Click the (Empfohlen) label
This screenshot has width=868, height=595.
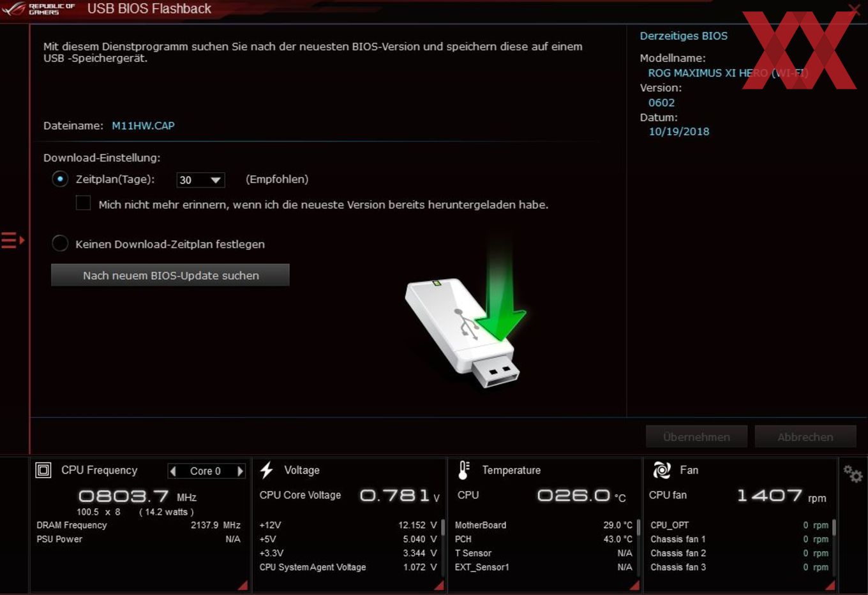(x=277, y=179)
